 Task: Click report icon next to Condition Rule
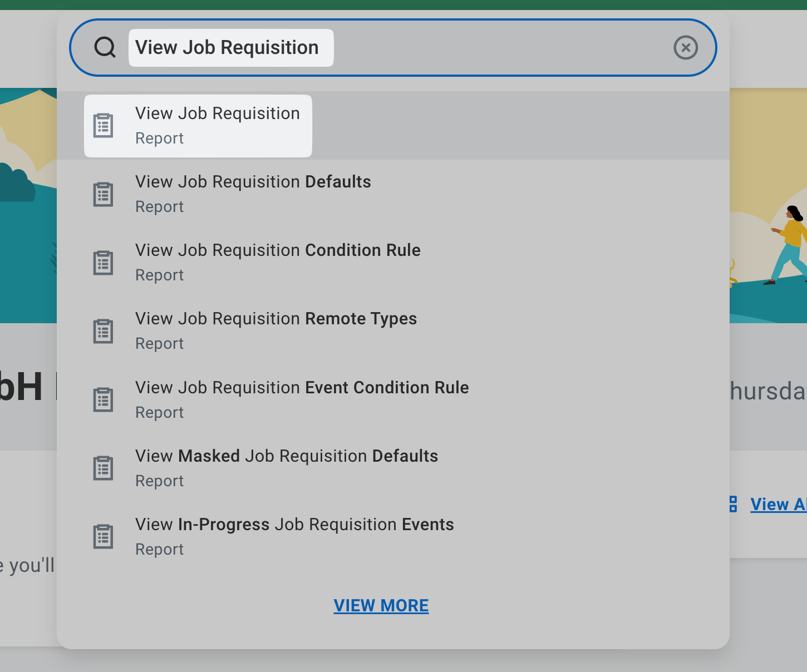[x=103, y=263]
